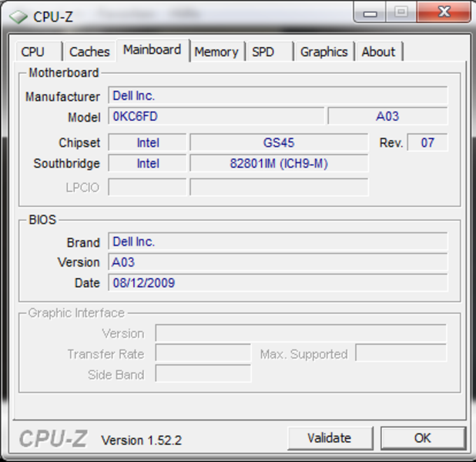Click the Transfer Rate field
Image resolution: width=476 pixels, height=462 pixels.
click(203, 353)
